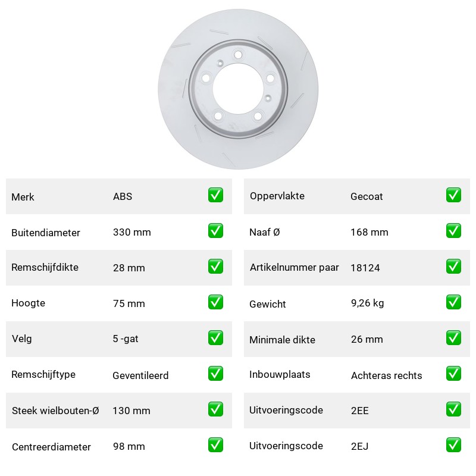Click the checkmark beside Uitvoeringscode 2EJ

pyautogui.click(x=453, y=444)
